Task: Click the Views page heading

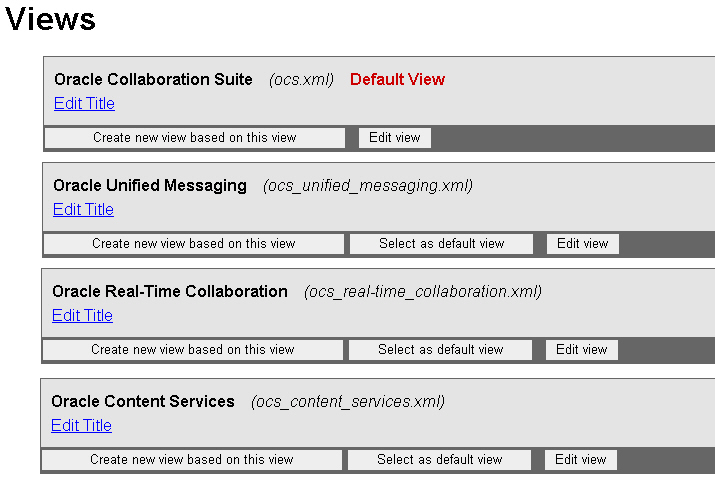Action: click(50, 19)
